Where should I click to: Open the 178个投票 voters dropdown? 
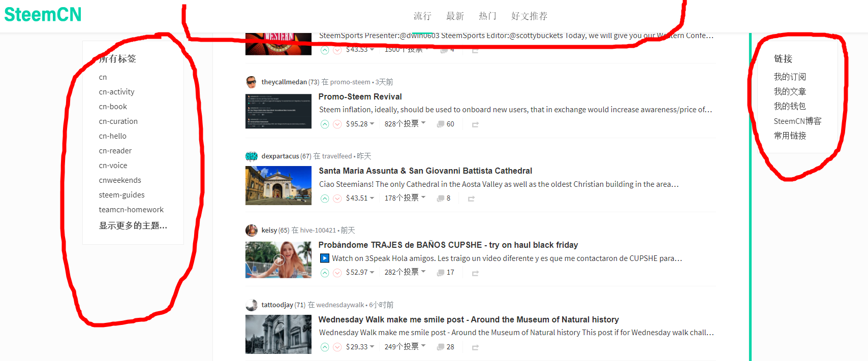pos(405,198)
